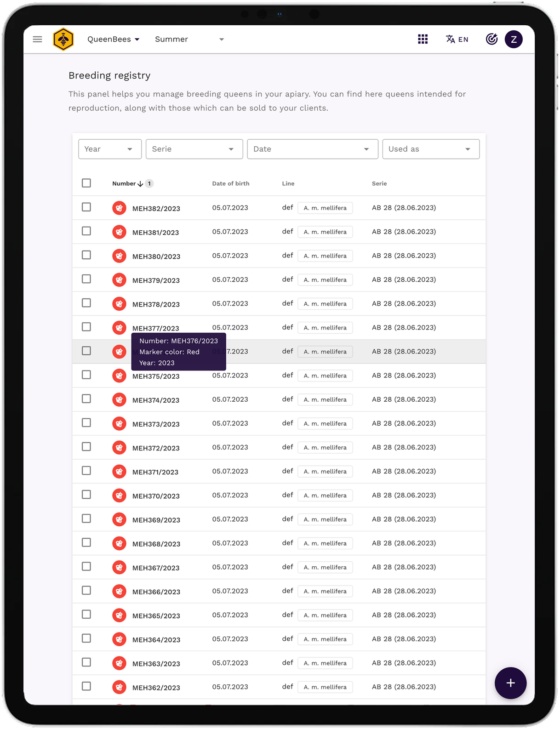The image size is (560, 729).
Task: Toggle the select-all header checkbox
Action: (x=86, y=183)
